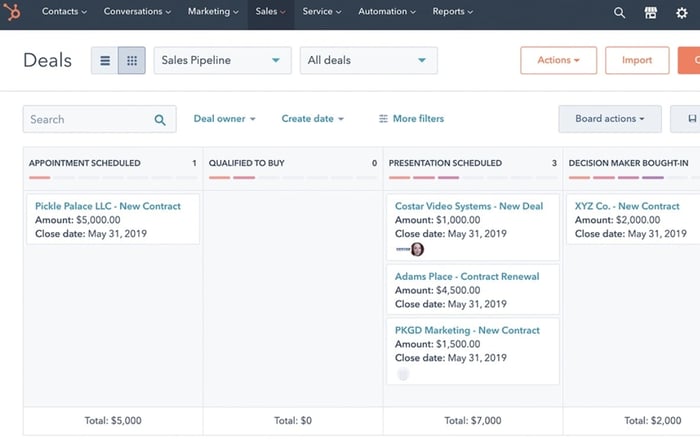Image resolution: width=700 pixels, height=444 pixels.
Task: Click the Import button
Action: [x=637, y=61]
